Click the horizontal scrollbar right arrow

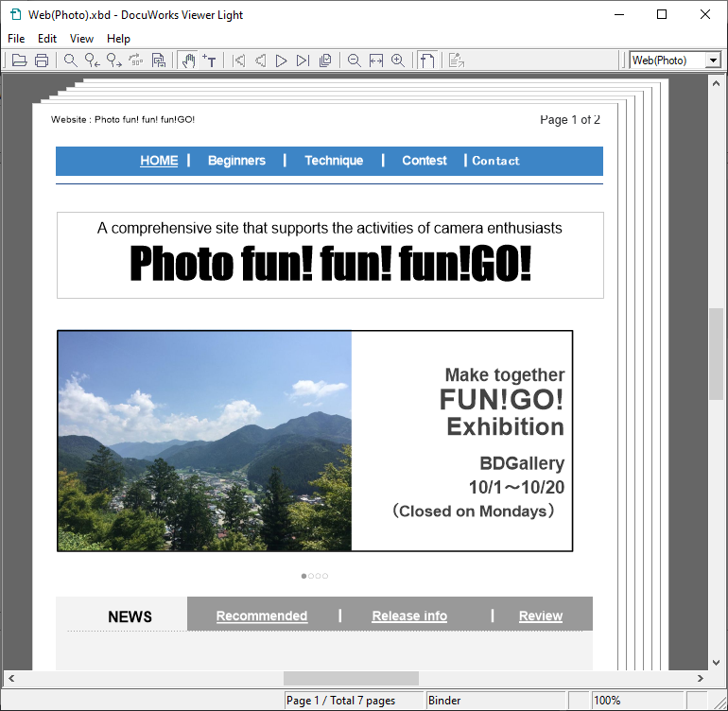tap(701, 679)
